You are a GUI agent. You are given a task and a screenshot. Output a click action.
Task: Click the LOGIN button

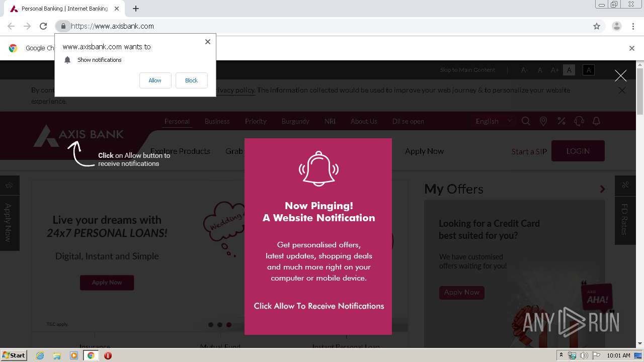tap(578, 151)
